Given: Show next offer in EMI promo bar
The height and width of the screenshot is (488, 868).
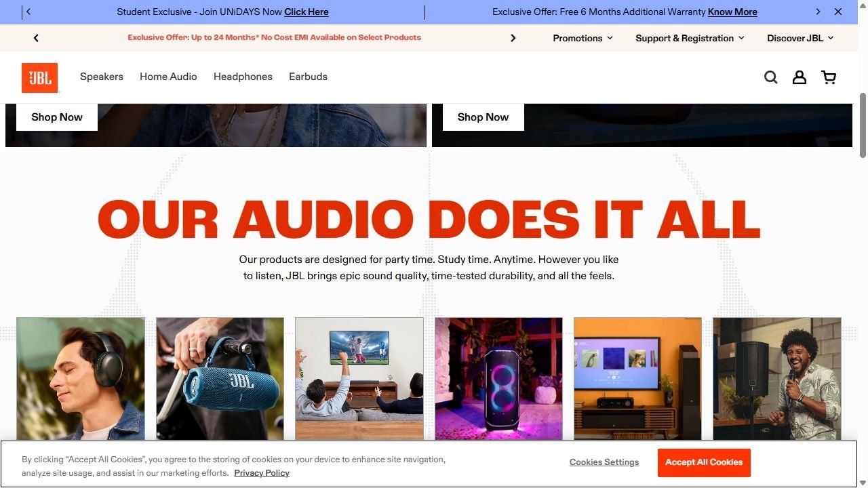Looking at the screenshot, I should point(513,38).
